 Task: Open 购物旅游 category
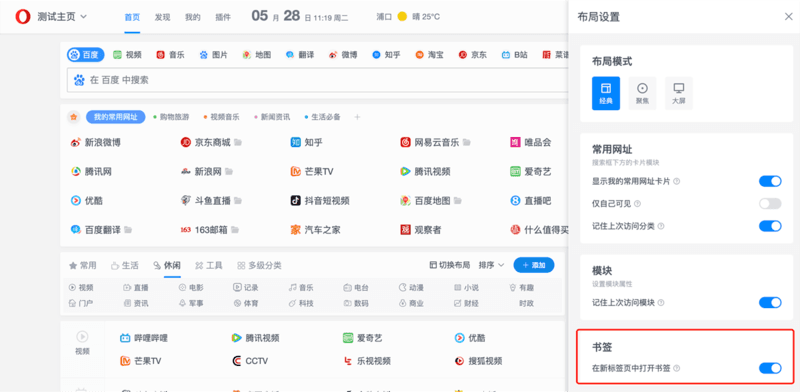tap(171, 117)
